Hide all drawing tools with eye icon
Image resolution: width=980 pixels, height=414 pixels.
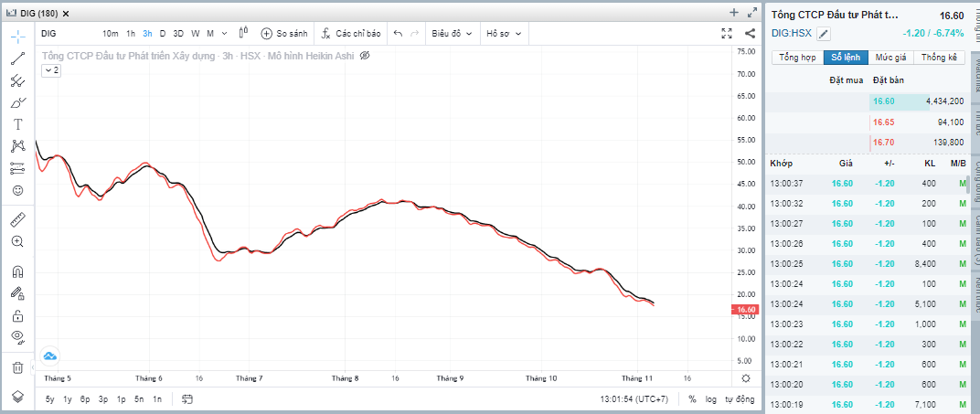18,337
